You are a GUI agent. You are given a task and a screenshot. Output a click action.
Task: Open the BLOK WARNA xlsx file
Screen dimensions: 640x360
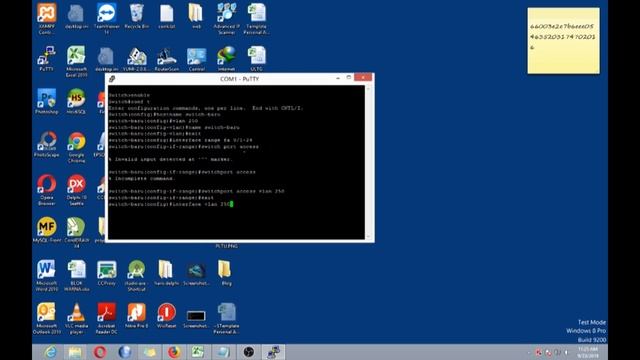click(x=76, y=276)
